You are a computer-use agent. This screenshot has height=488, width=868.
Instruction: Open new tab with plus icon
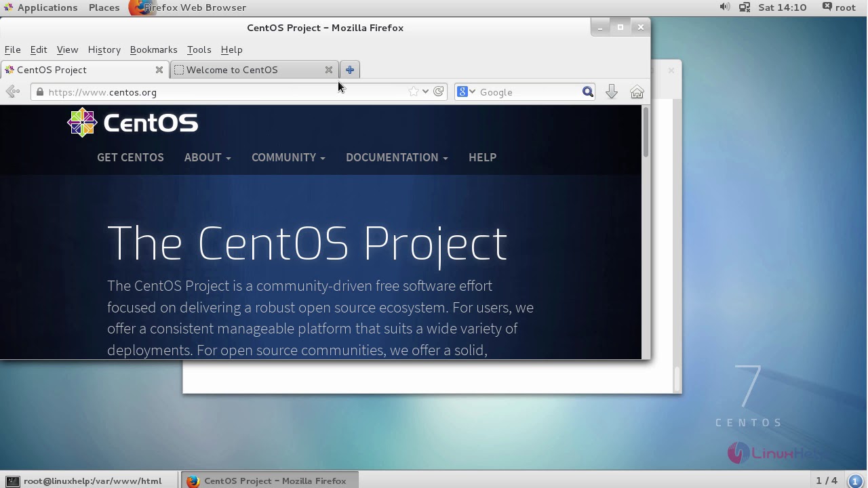click(350, 70)
